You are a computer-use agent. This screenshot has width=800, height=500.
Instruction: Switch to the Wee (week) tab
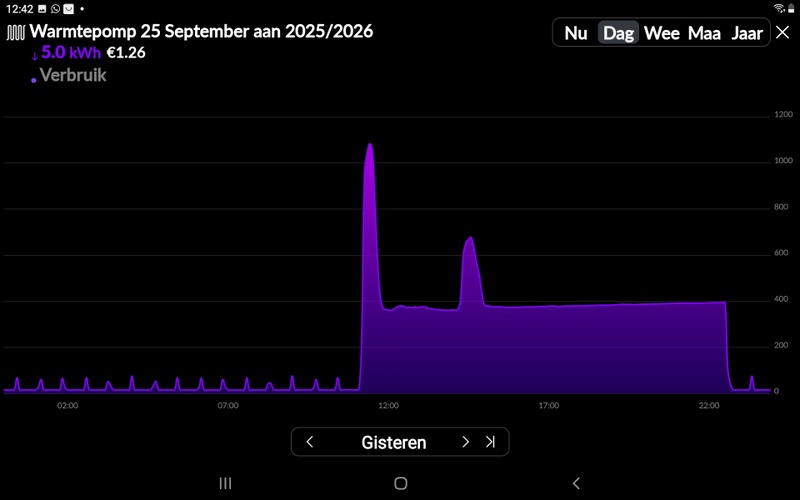(x=661, y=33)
